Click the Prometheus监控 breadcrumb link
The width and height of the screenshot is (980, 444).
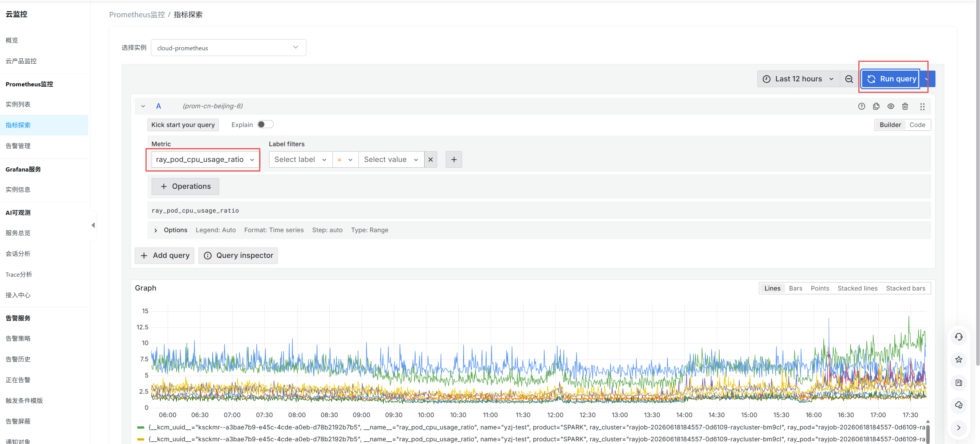pos(137,15)
